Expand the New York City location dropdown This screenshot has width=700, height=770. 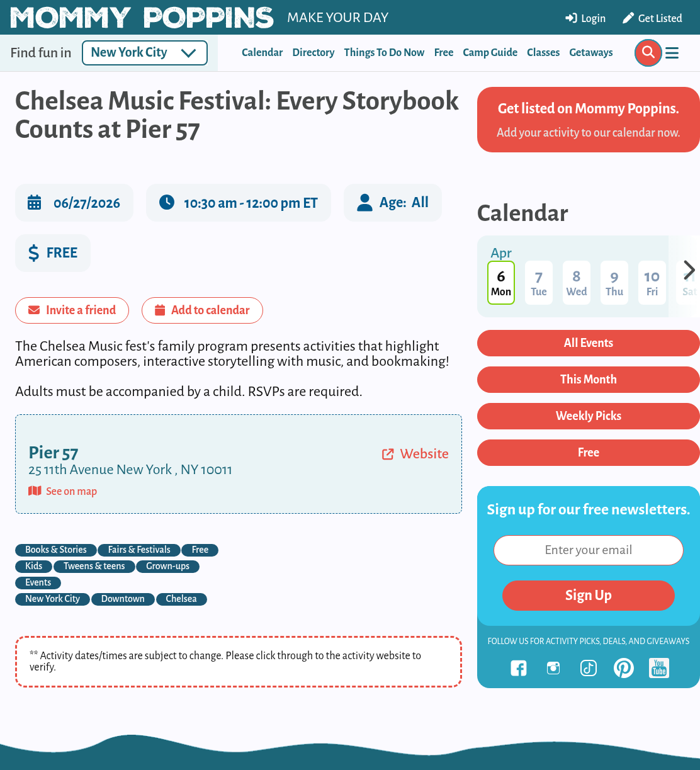[145, 53]
